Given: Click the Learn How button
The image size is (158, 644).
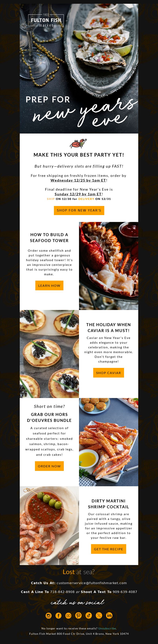Looking at the screenshot, I should (49, 286).
